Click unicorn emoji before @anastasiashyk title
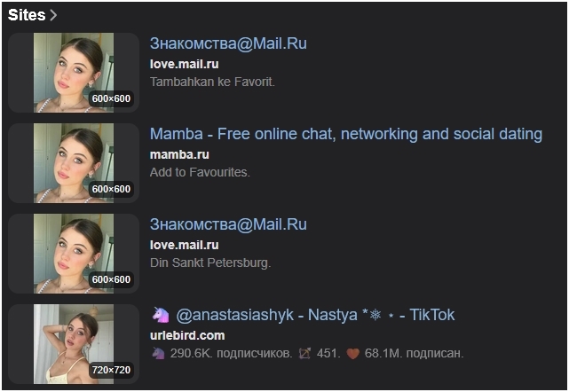Screen dimensions: 569x392 coord(161,315)
